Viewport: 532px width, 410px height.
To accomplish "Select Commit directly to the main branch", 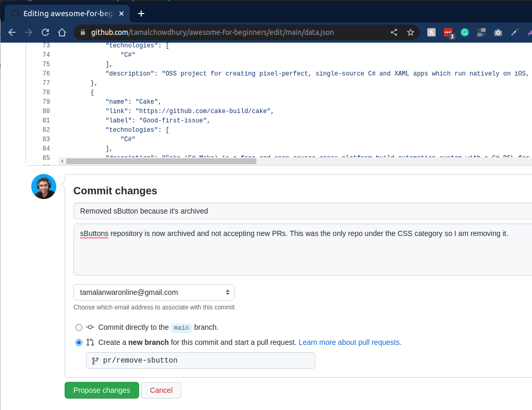I will [x=79, y=327].
